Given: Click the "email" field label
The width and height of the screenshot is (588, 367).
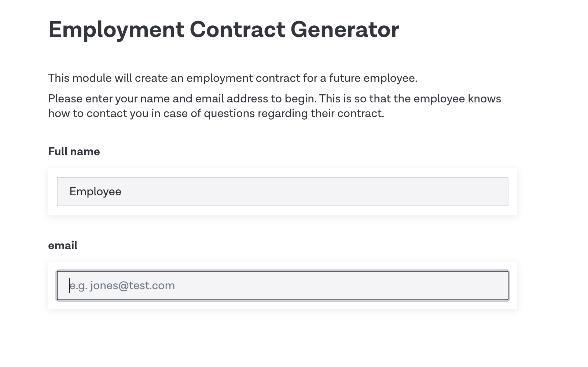Looking at the screenshot, I should (x=63, y=246).
